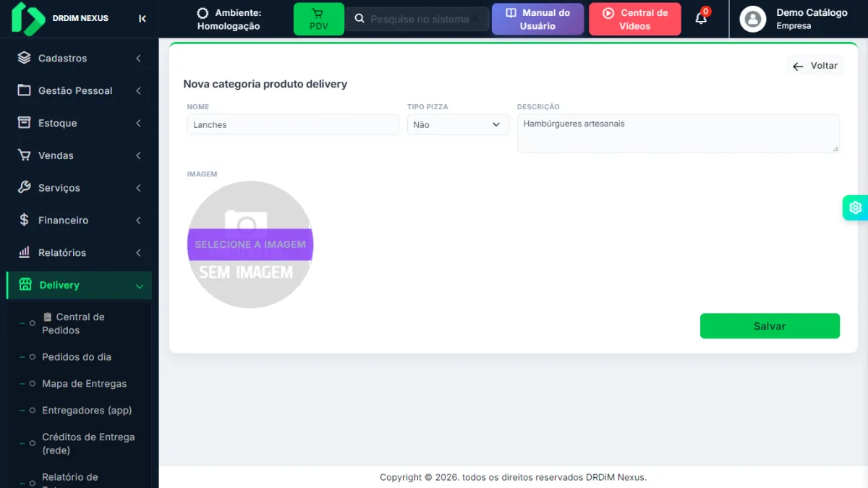This screenshot has height=488, width=868.
Task: Expand the Vendas chevron
Action: pyautogui.click(x=138, y=155)
